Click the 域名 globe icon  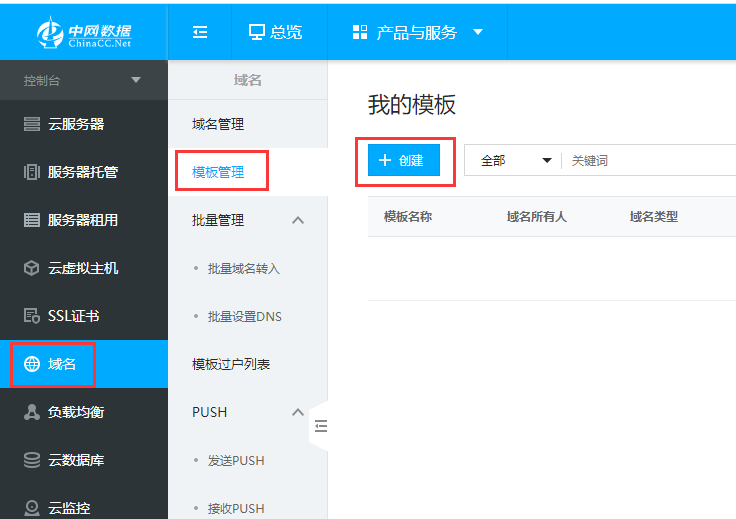32,364
